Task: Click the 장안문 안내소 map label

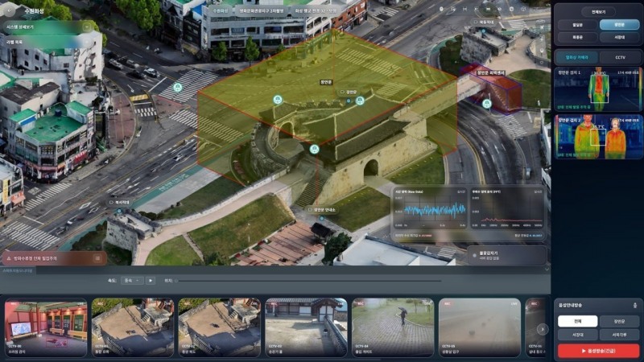Action: pyautogui.click(x=323, y=210)
